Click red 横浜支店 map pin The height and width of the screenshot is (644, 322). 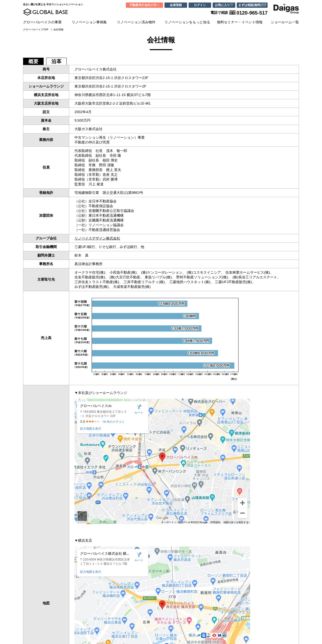pyautogui.click(x=162, y=605)
